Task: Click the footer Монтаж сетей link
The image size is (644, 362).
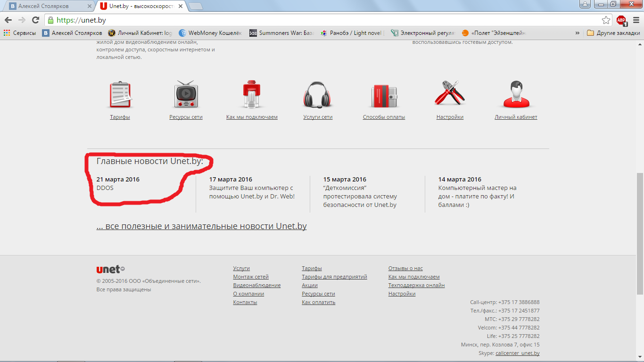Action: (x=251, y=277)
